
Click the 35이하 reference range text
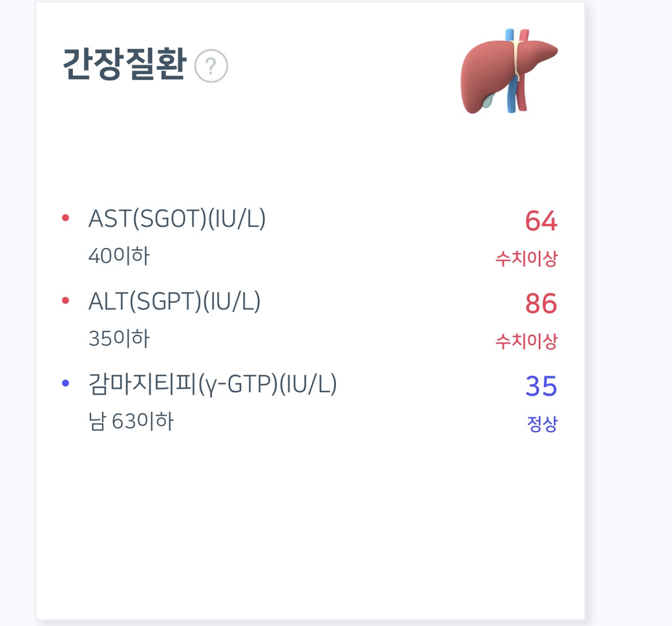coord(119,339)
